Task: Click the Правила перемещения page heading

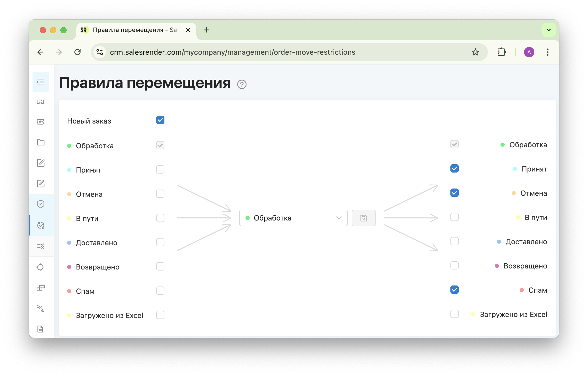Action: click(x=145, y=83)
